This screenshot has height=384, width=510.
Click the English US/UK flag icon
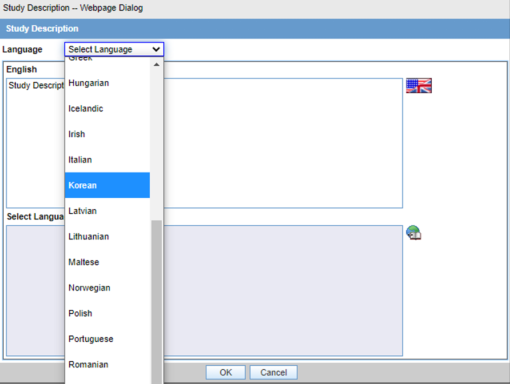419,86
